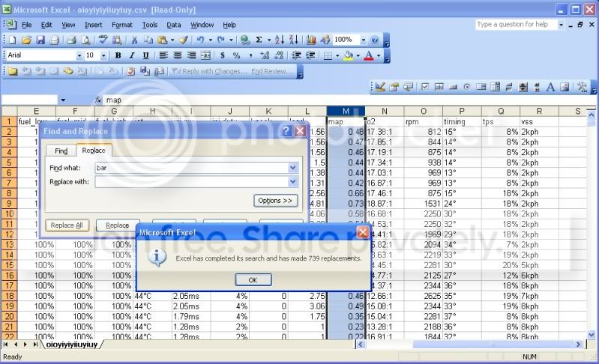The image size is (599, 364).
Task: Increase decimal places
Action: (x=265, y=55)
